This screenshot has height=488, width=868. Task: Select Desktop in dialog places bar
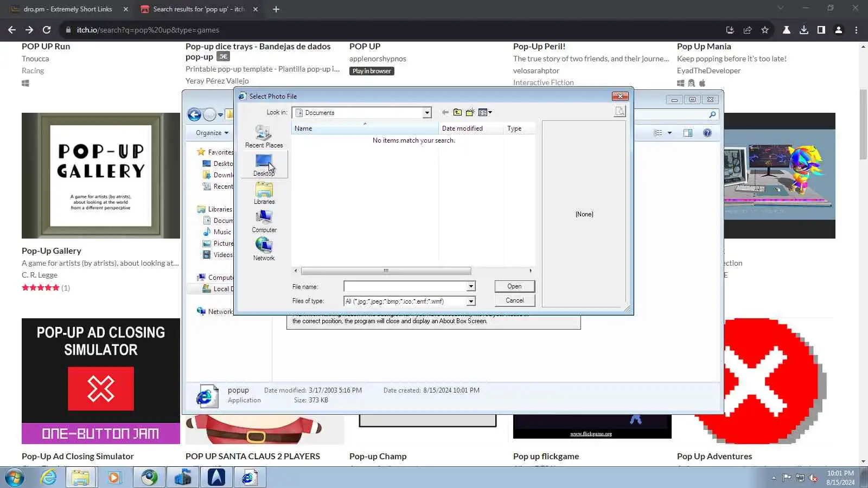[264, 165]
